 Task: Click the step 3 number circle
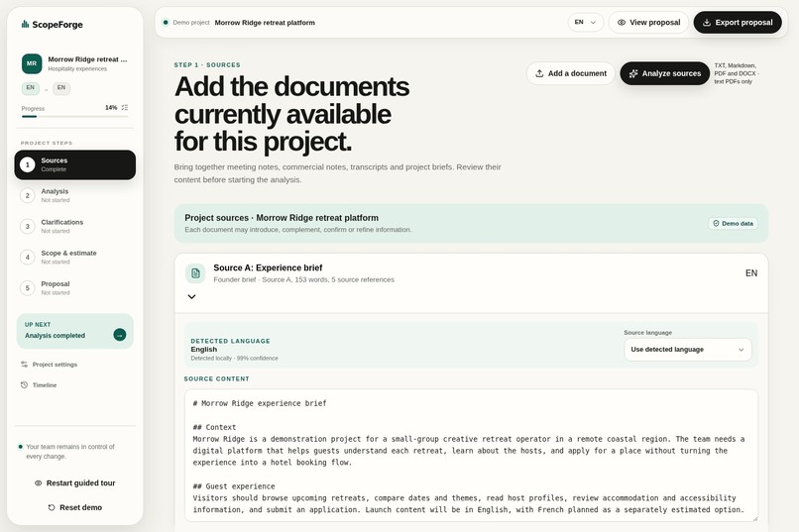28,226
